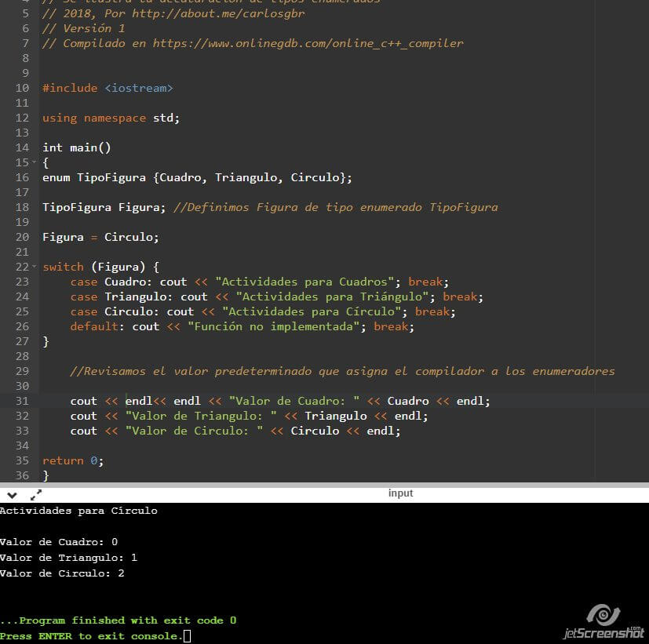Click console output 'Valor de Cuadro: 0'
This screenshot has height=644, width=649.
[59, 542]
